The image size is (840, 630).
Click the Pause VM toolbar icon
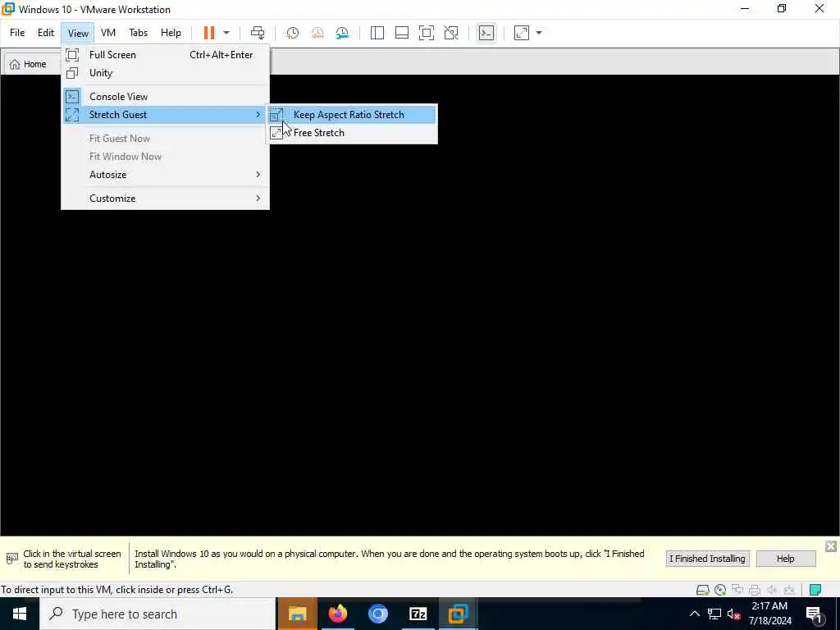coord(209,33)
